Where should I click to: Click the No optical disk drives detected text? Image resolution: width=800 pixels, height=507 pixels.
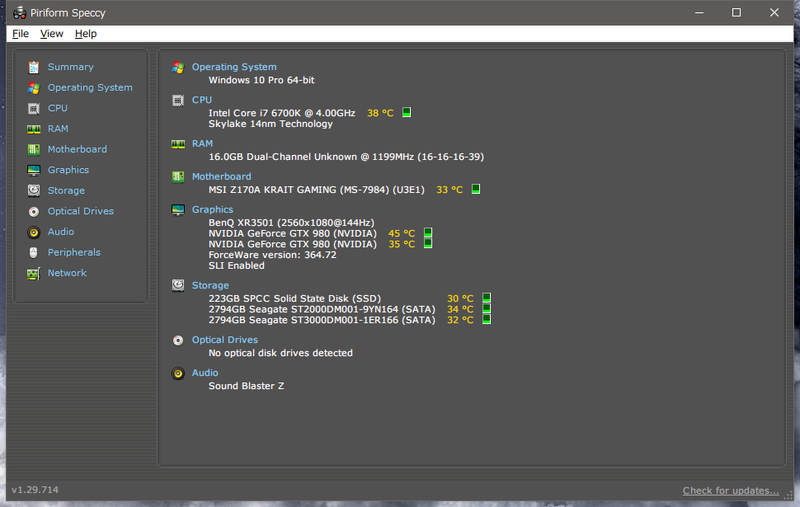point(280,353)
